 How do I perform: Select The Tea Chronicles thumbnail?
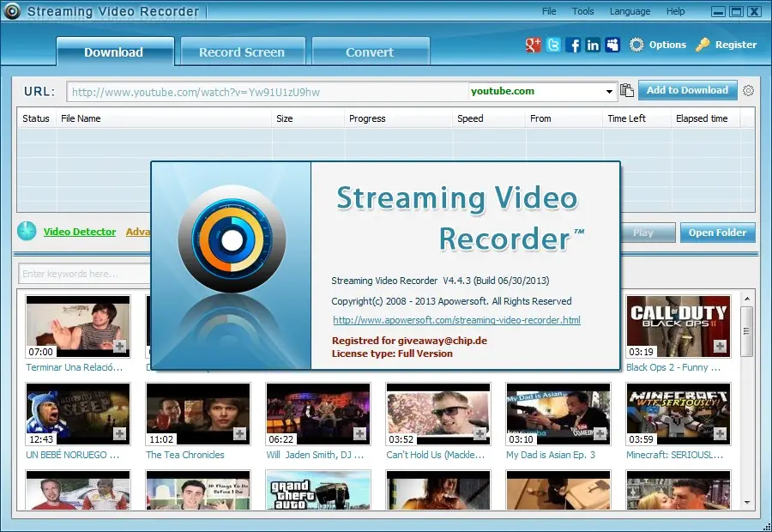[198, 414]
